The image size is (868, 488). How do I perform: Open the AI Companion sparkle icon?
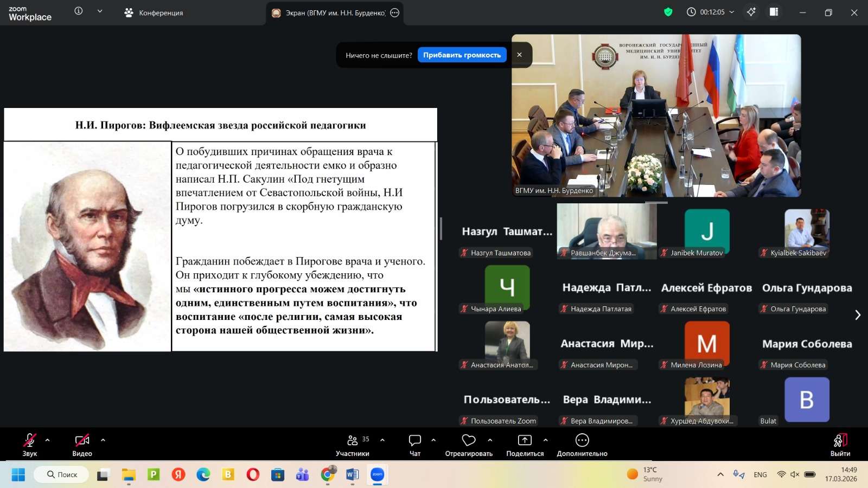pos(751,12)
